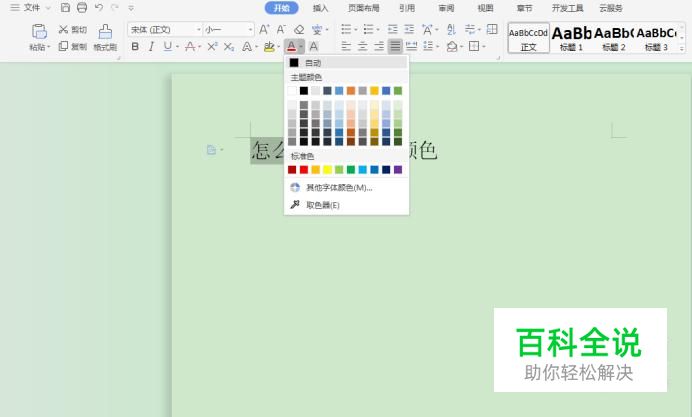This screenshot has width=692, height=417.
Task: Click the text highlight color marker icon
Action: pos(269,46)
